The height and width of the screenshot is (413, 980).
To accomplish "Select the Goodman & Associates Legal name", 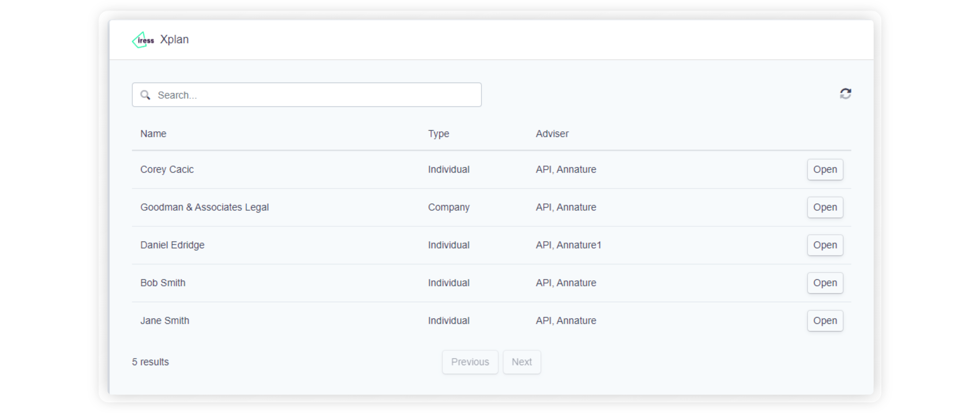I will [x=205, y=207].
